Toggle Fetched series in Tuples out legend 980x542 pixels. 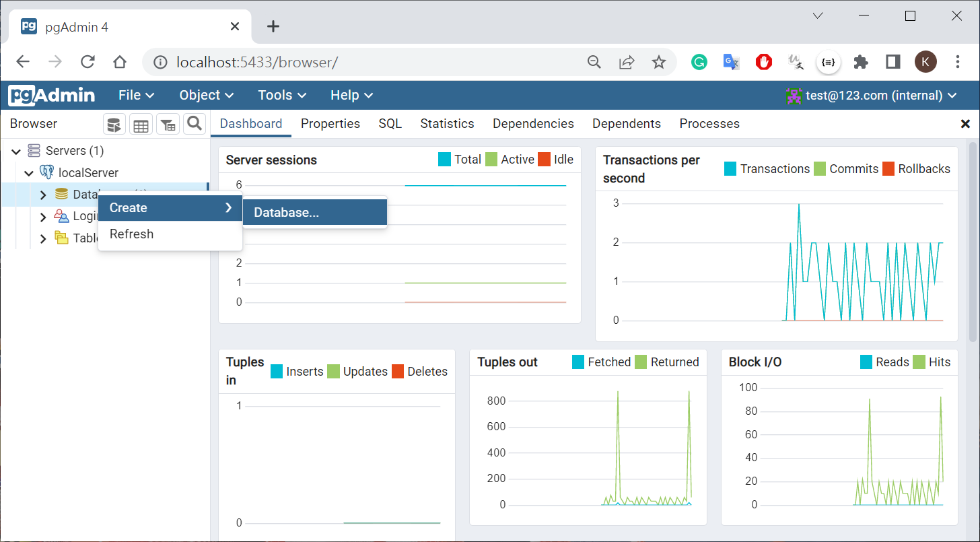(601, 362)
